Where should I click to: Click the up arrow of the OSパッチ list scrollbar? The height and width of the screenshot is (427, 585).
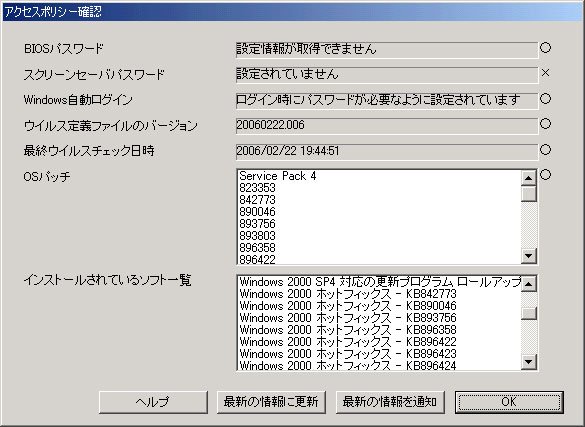[528, 178]
